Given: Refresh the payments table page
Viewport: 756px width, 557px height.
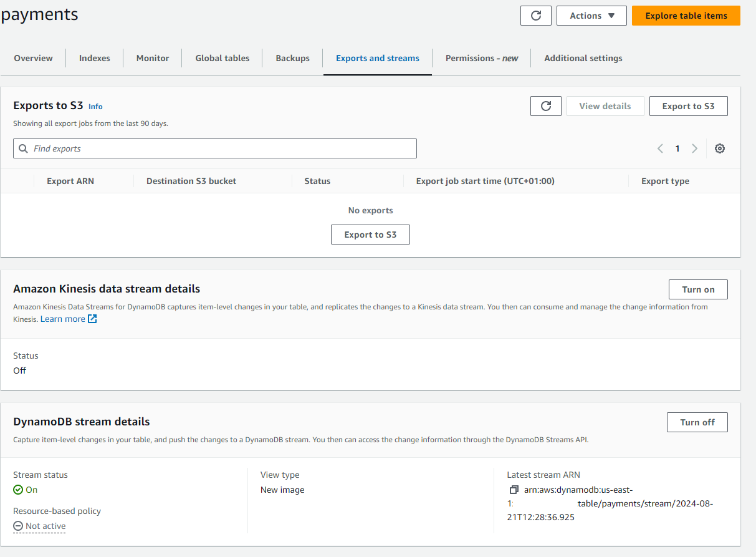Looking at the screenshot, I should tap(535, 16).
